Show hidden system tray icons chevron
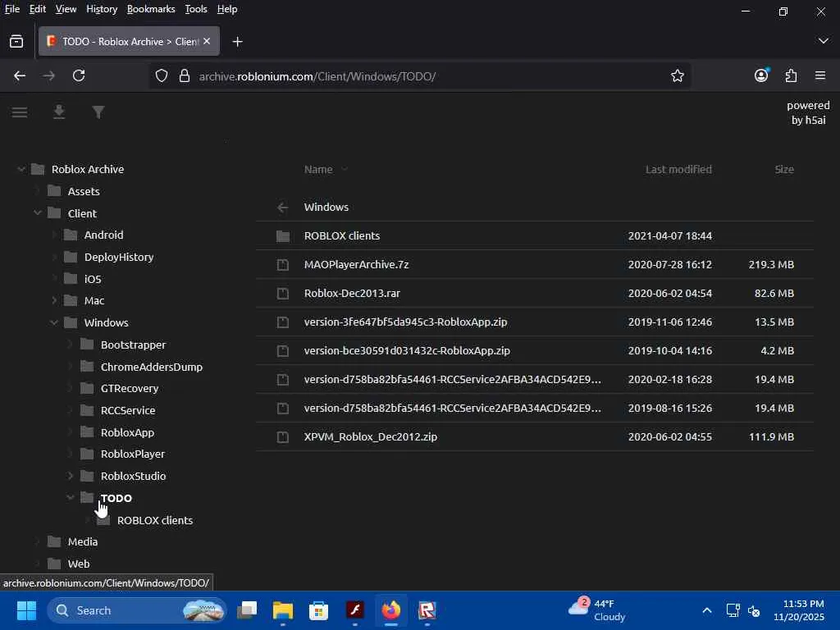This screenshot has width=840, height=630. pyautogui.click(x=707, y=610)
